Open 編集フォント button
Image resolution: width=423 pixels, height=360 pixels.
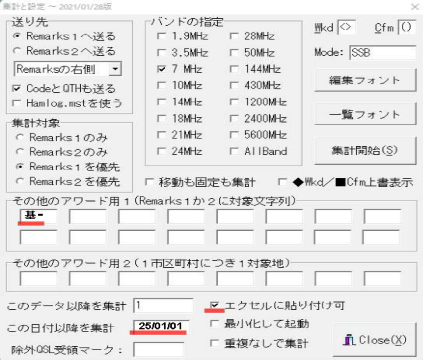point(365,80)
